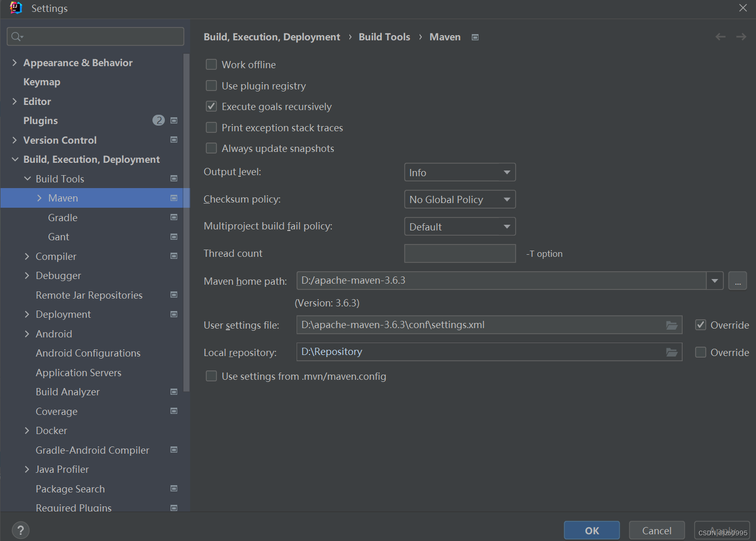The width and height of the screenshot is (756, 541).
Task: Click the project settings icon on Maven row
Action: pyautogui.click(x=174, y=198)
